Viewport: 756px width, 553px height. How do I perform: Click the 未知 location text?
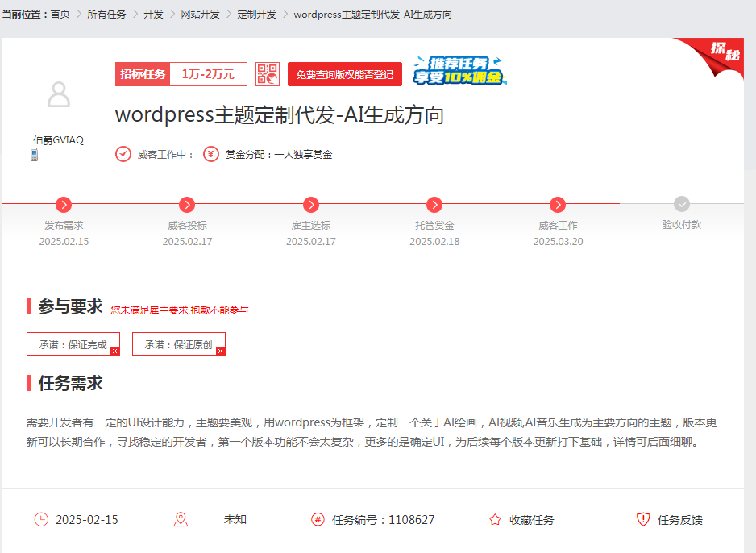pyautogui.click(x=235, y=519)
